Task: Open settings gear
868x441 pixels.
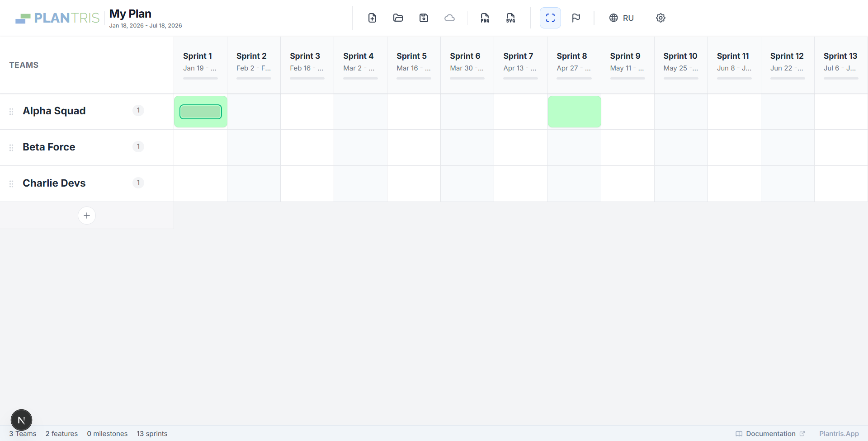Action: (660, 18)
